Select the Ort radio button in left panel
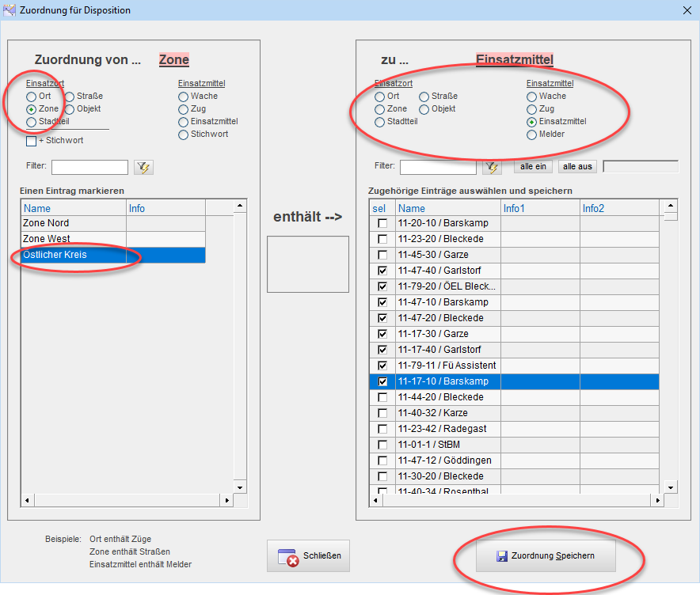Image resolution: width=700 pixels, height=595 pixels. (x=32, y=97)
